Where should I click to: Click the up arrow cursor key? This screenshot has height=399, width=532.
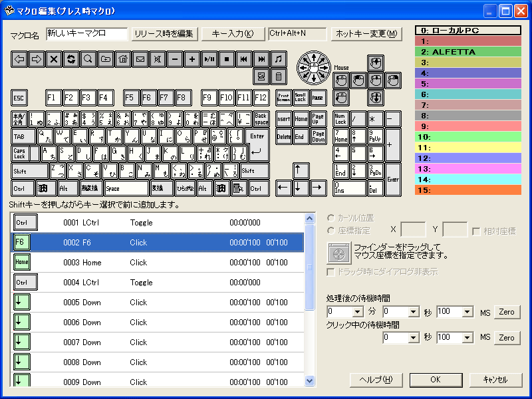(301, 171)
